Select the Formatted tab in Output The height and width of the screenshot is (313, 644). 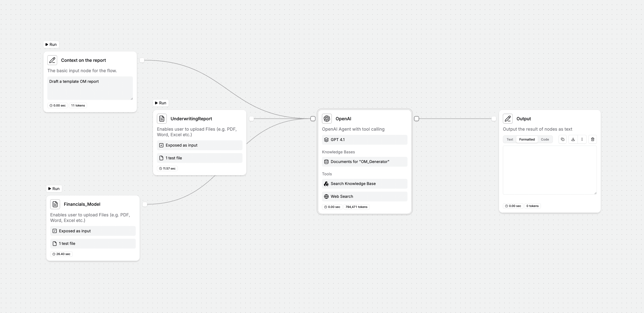click(x=527, y=139)
